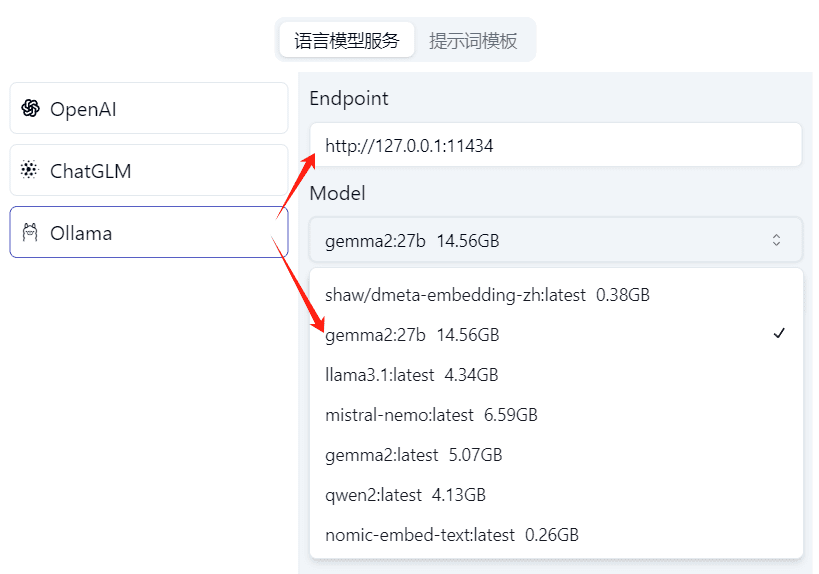
Task: Choose gemma2:latest 5.07GB model
Action: coord(556,455)
